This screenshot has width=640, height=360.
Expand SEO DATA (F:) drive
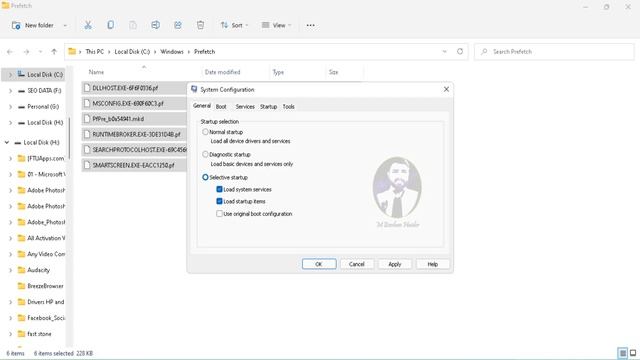pos(11,91)
